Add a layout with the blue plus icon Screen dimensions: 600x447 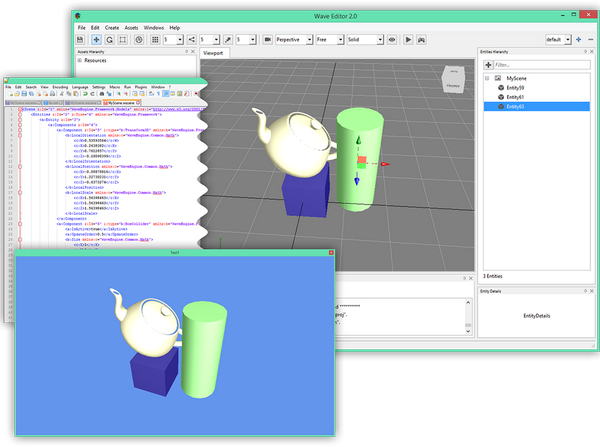point(579,39)
